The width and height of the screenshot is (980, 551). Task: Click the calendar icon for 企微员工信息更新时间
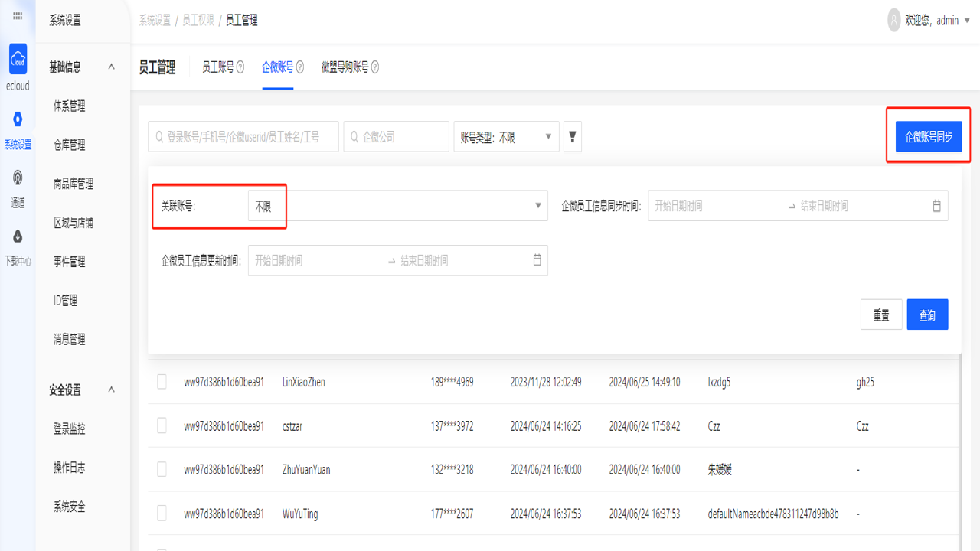pyautogui.click(x=537, y=260)
